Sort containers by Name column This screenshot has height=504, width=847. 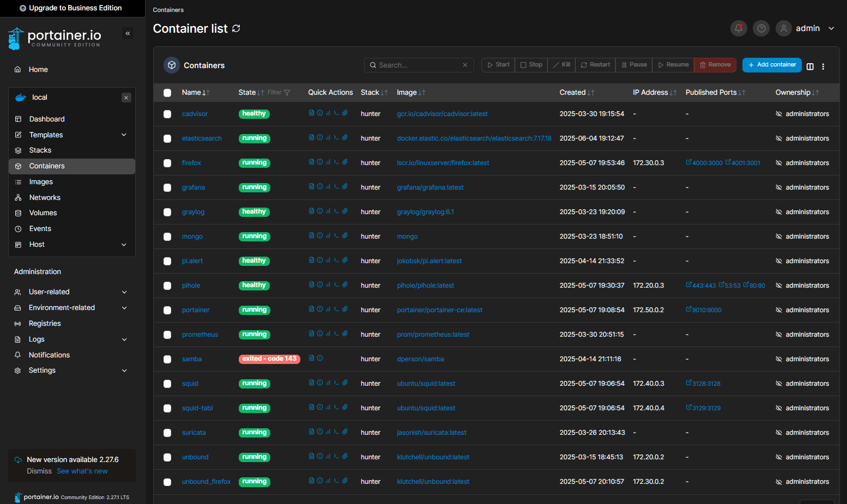(x=195, y=93)
